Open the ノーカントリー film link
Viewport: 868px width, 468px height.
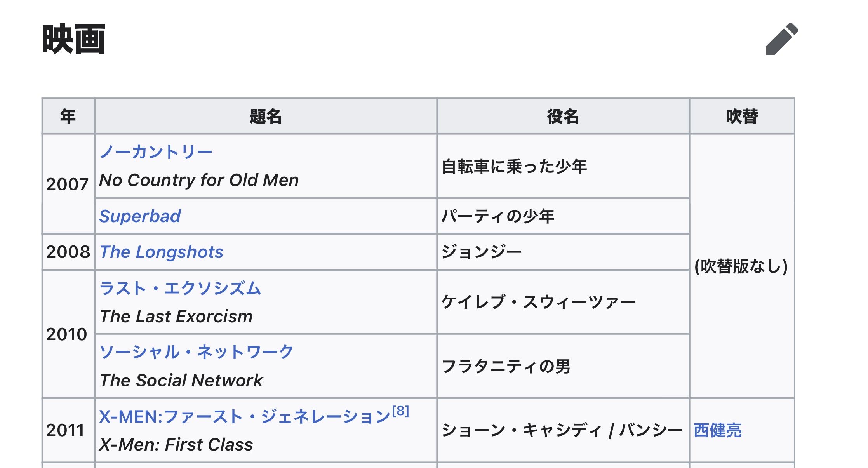[156, 152]
